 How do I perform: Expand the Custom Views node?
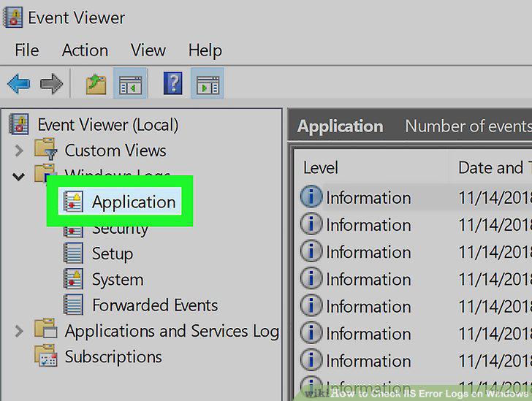(x=19, y=150)
